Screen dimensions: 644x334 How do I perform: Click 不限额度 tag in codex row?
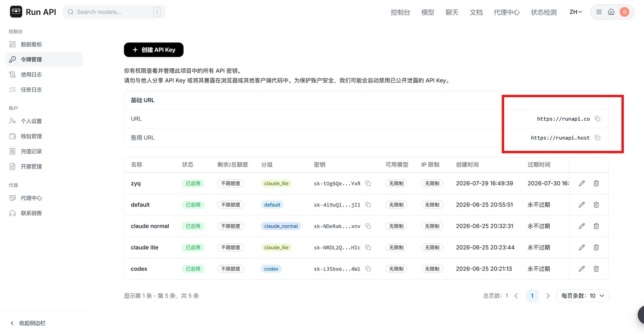tap(230, 269)
